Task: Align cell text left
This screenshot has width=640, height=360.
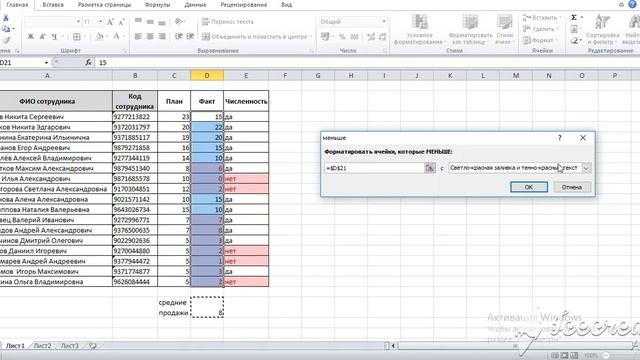Action: click(138, 37)
